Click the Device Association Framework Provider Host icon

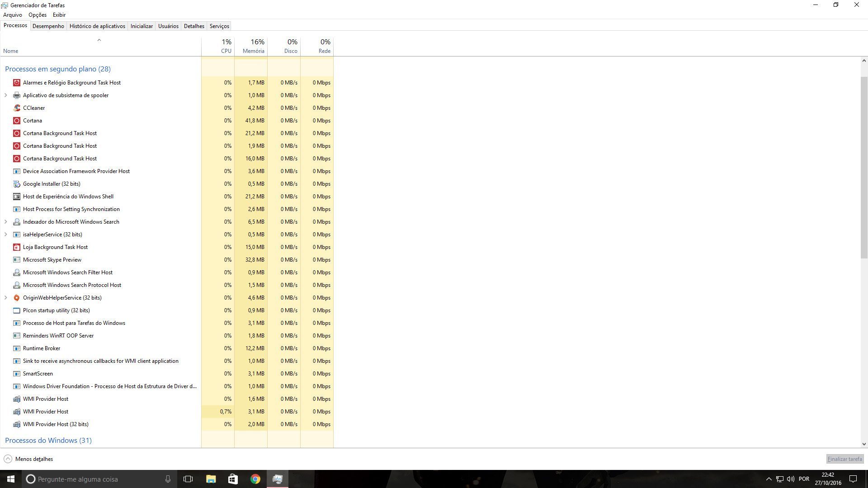pos(17,171)
